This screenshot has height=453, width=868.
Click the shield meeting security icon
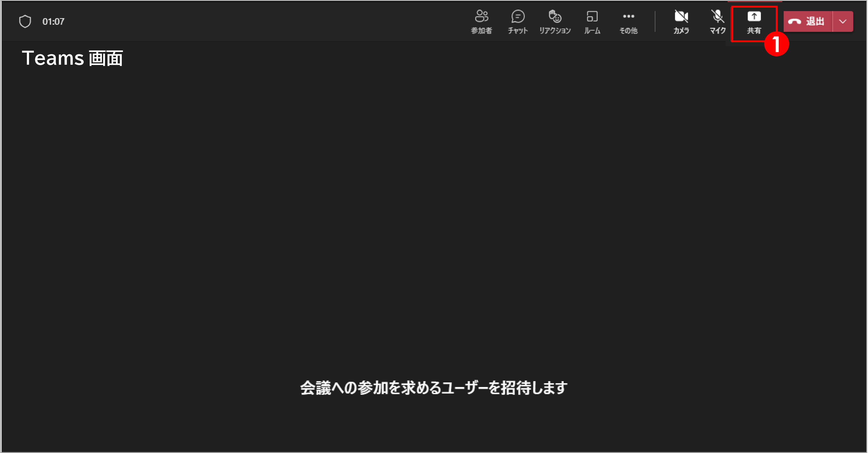[25, 22]
